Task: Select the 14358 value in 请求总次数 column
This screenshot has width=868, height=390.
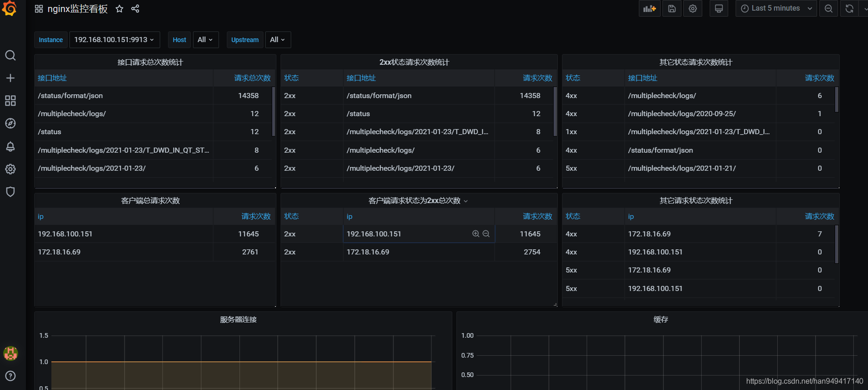Action: click(248, 95)
